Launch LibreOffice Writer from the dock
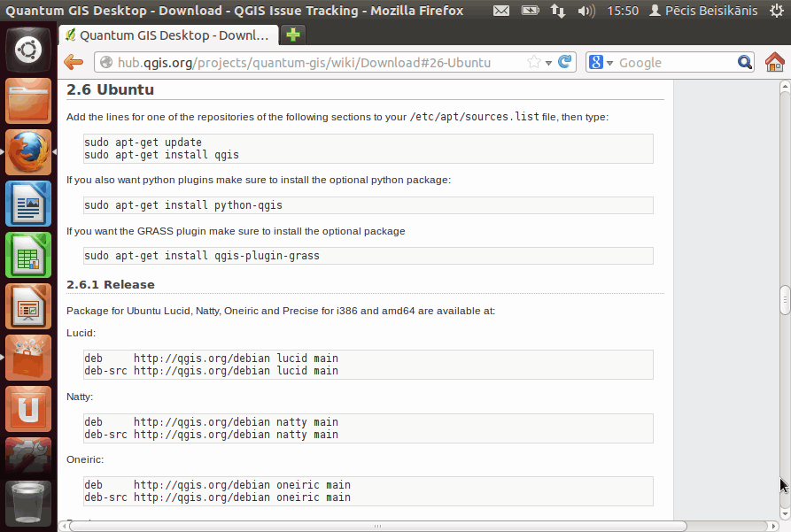Viewport: 791px width, 532px height. pyautogui.click(x=28, y=204)
